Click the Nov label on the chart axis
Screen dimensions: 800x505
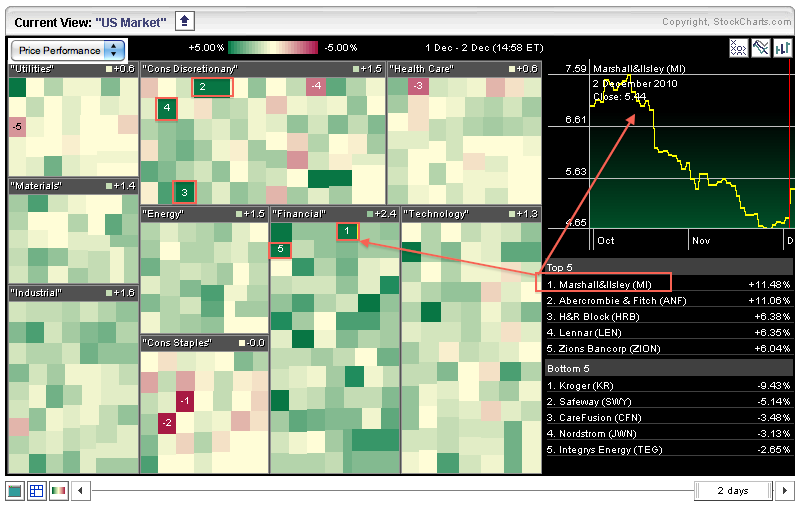701,241
